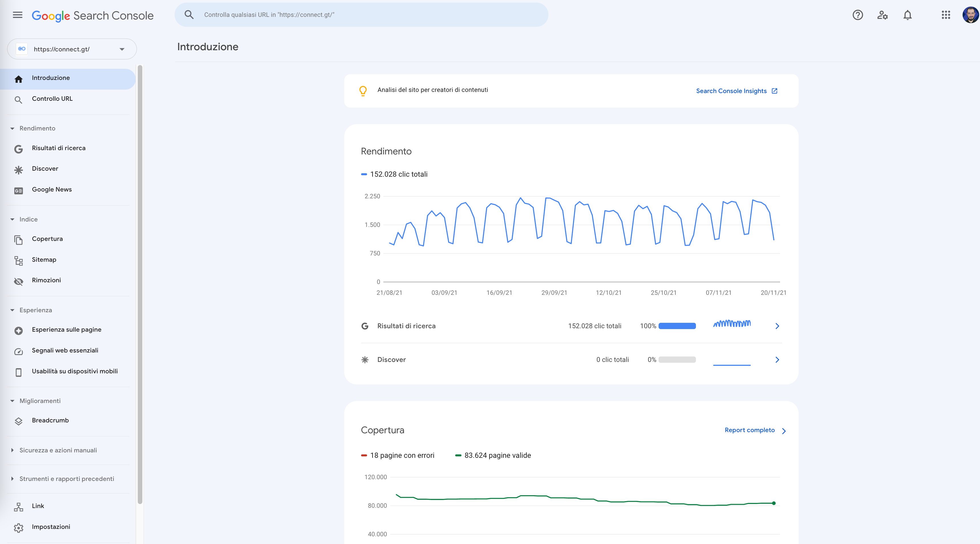Click the sidebar vertical scrollbar

coord(140,284)
